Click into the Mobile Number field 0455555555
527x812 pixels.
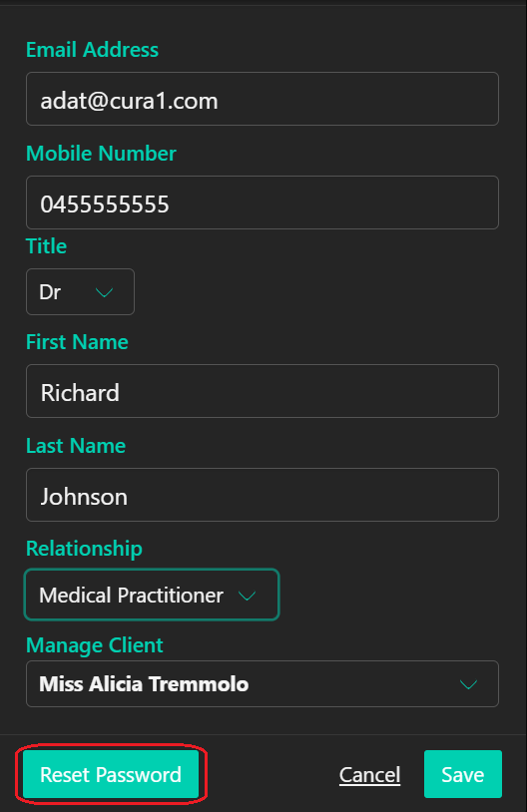[263, 203]
